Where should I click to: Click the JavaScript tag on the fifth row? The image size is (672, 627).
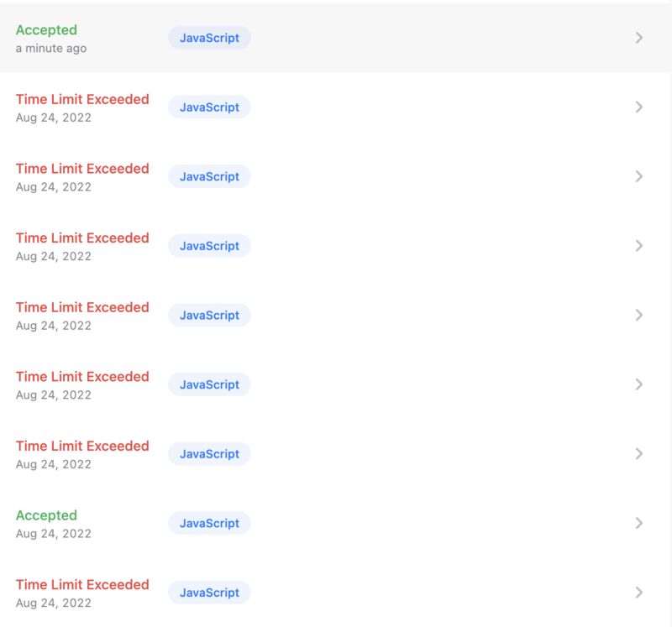click(x=209, y=316)
